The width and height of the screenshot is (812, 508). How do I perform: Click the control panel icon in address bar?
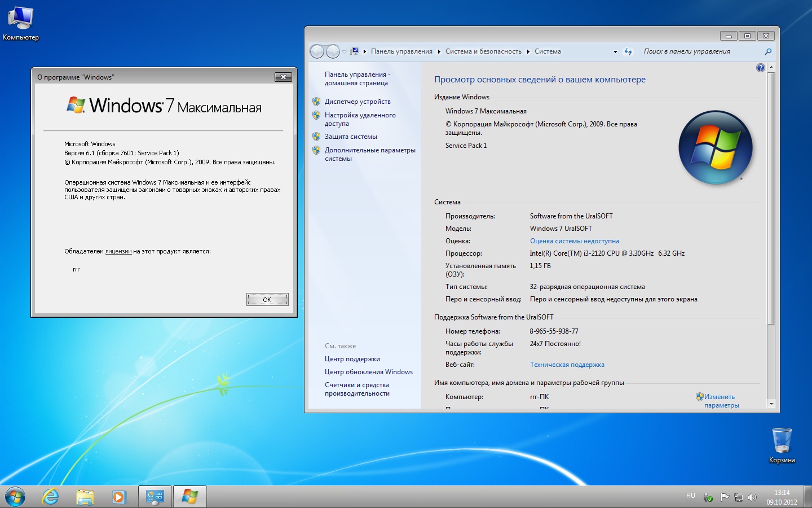[x=355, y=51]
